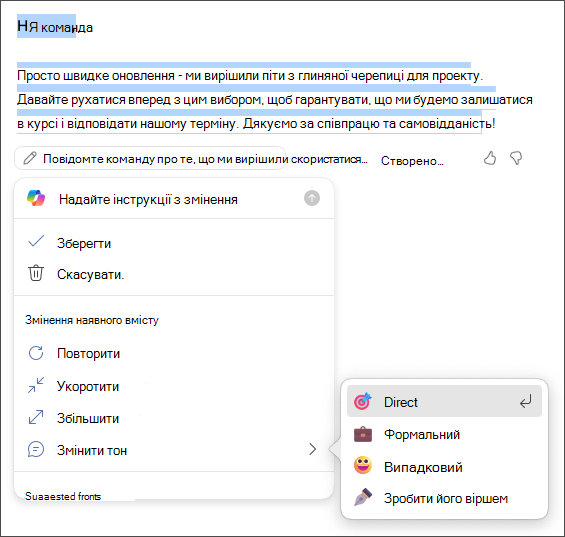Viewport: 565px width, 537px height.
Task: Give a thumbs down to the draft
Action: pos(516,158)
